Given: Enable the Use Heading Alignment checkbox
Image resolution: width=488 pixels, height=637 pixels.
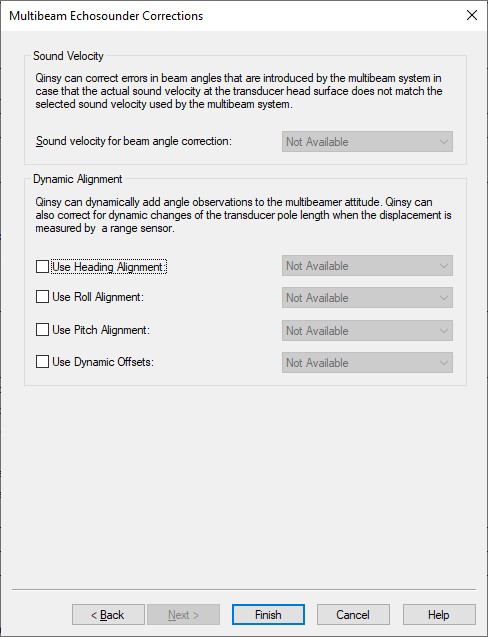Looking at the screenshot, I should (42, 266).
